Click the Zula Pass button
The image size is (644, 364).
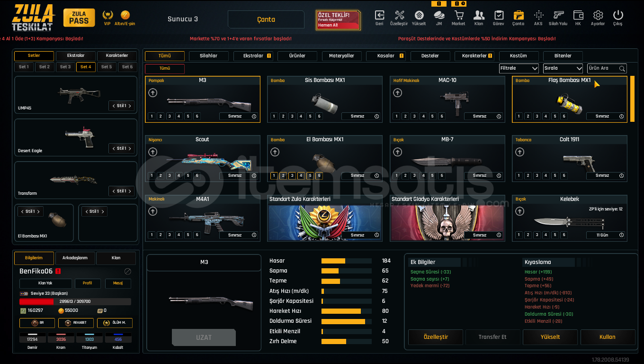(x=79, y=18)
